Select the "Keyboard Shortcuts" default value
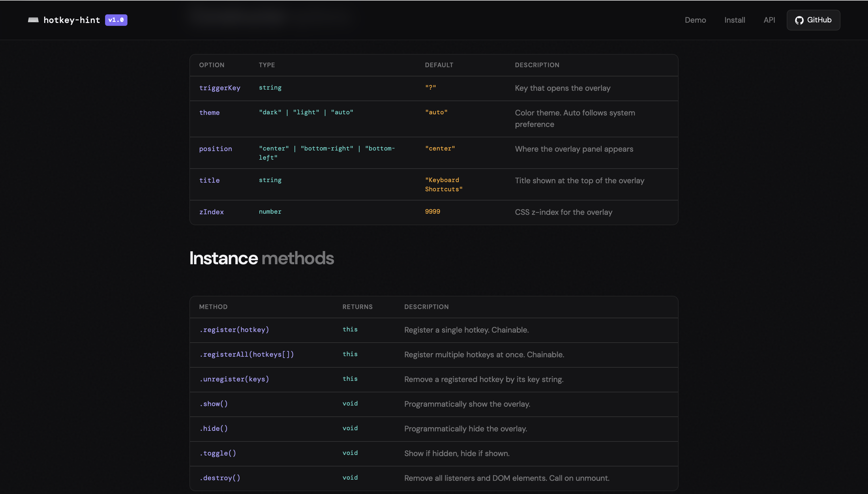This screenshot has height=494, width=868. pos(443,184)
